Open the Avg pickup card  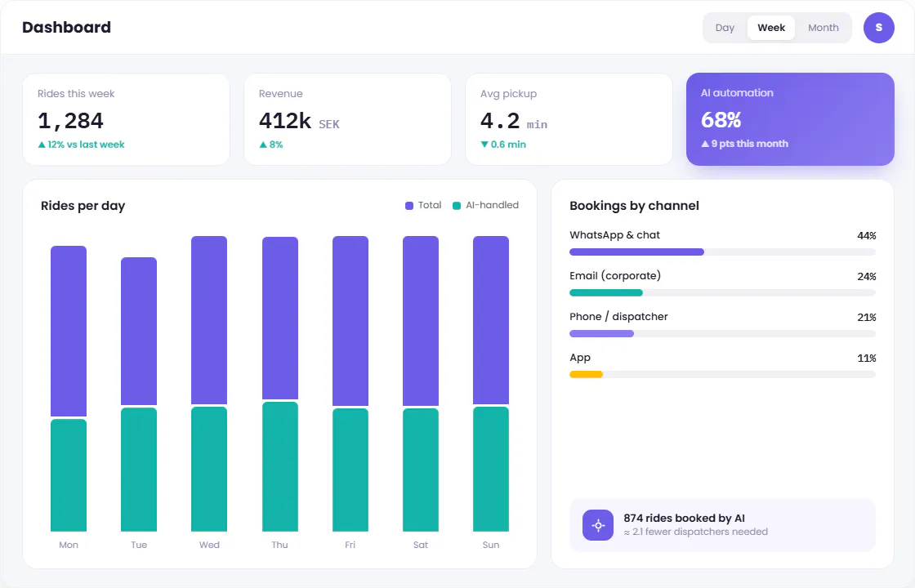(x=569, y=119)
